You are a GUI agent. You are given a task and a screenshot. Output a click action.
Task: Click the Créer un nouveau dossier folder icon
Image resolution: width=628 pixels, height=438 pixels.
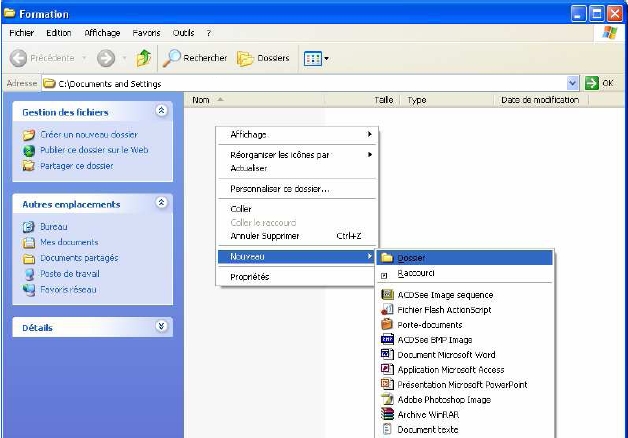29,135
